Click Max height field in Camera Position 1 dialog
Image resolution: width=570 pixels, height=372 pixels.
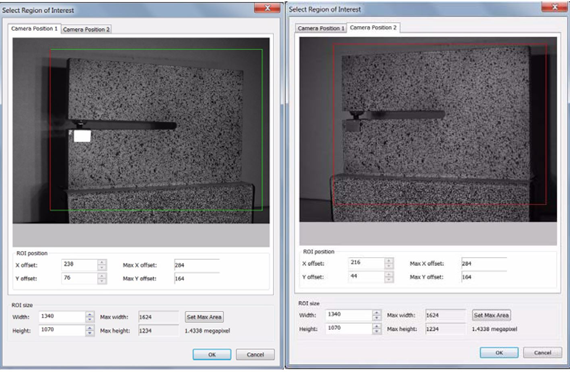(158, 331)
